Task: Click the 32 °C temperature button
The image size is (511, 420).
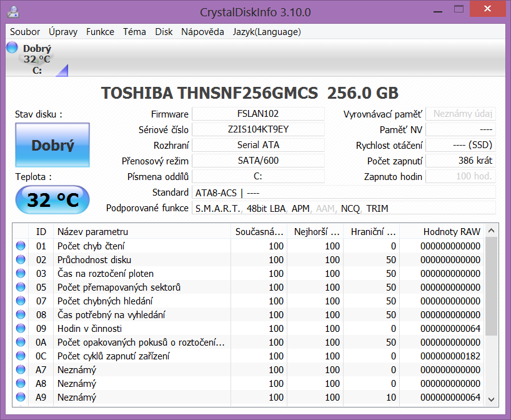Action: (52, 200)
